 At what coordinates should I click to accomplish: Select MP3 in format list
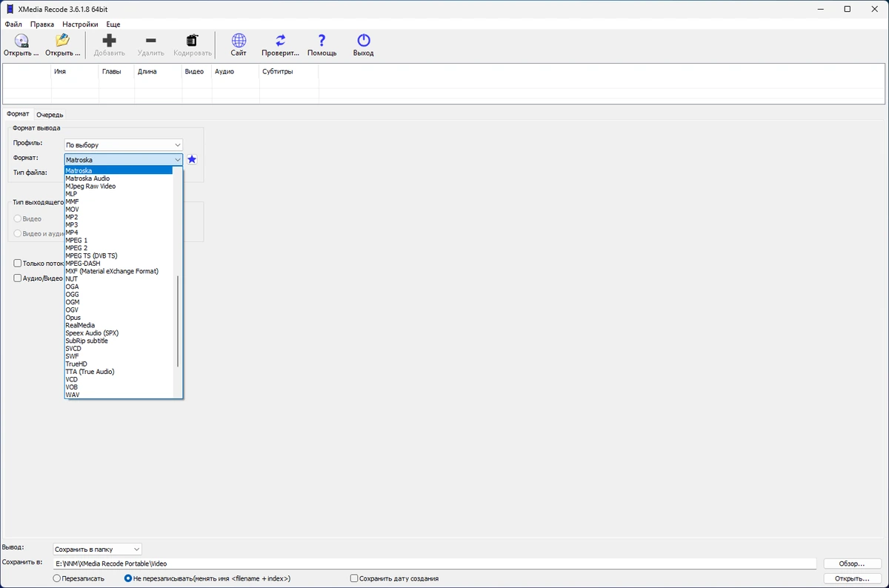point(119,224)
